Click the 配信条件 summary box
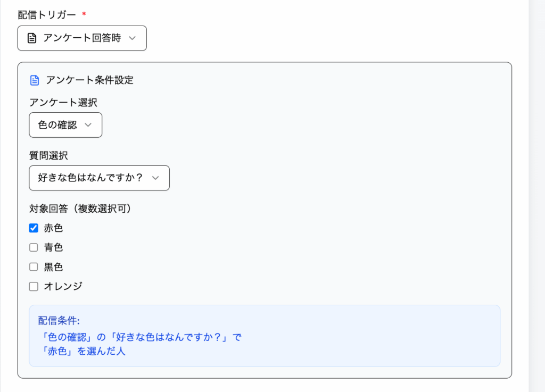The width and height of the screenshot is (545, 392). coord(265,336)
